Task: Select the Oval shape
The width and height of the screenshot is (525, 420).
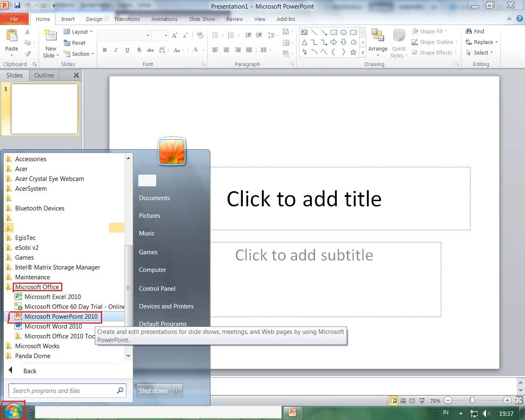Action: tap(344, 32)
